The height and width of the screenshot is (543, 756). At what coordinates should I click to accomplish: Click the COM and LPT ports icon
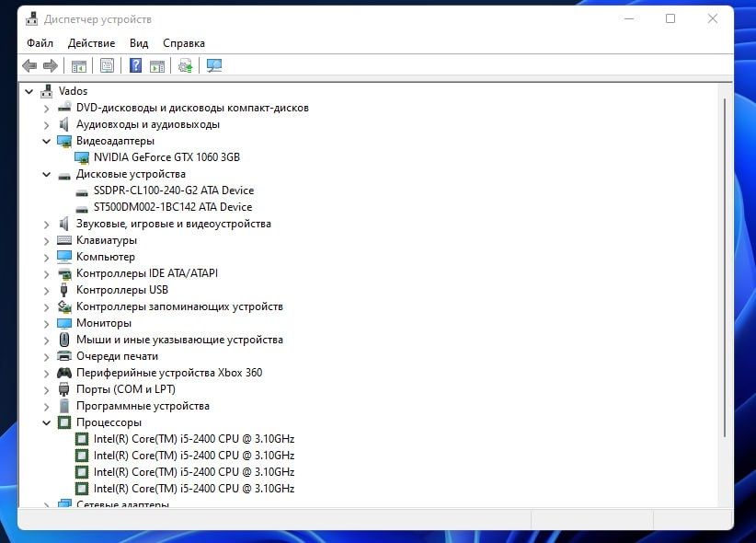click(x=64, y=389)
